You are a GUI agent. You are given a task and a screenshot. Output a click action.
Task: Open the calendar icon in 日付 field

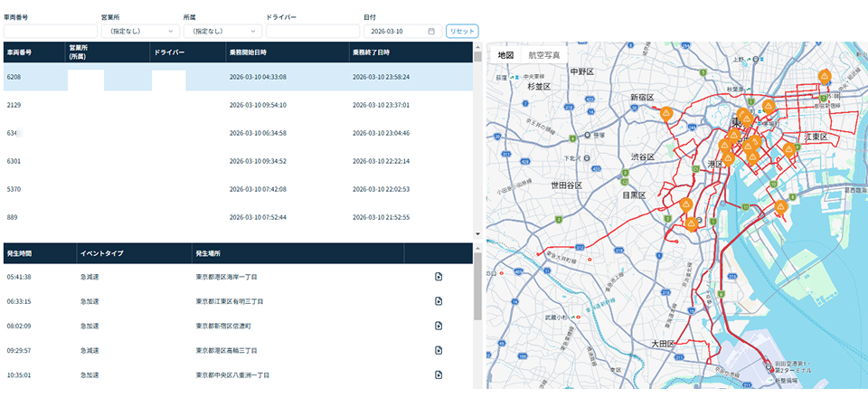point(431,31)
